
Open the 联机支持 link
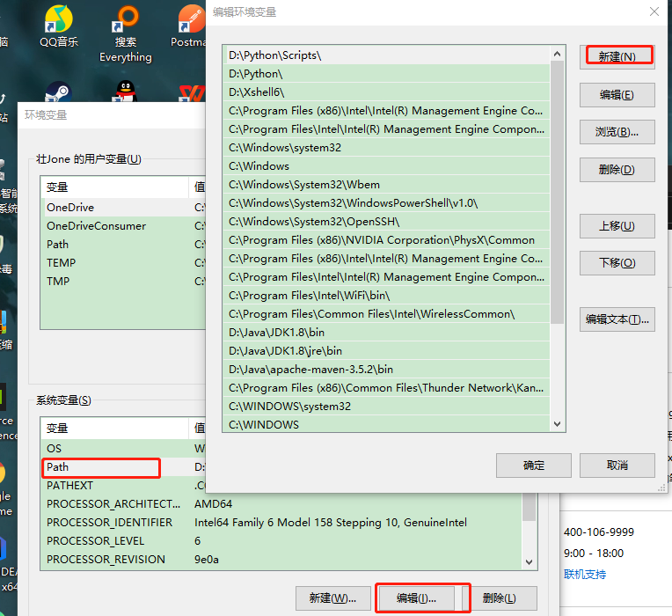pyautogui.click(x=585, y=575)
